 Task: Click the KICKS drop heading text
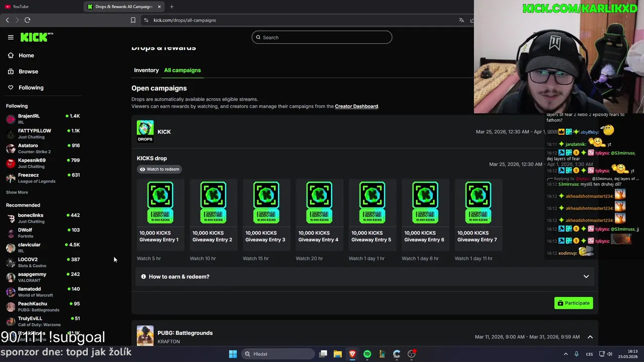[x=152, y=158]
